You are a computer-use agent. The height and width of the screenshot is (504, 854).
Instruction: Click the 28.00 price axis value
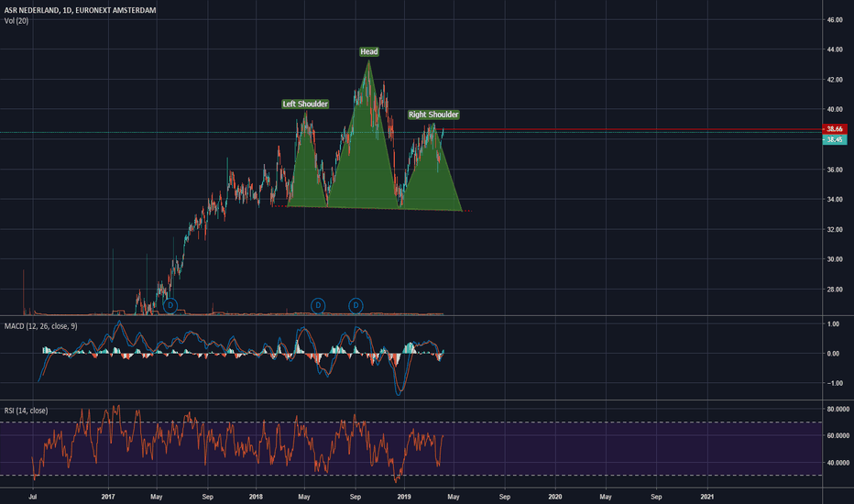tap(835, 290)
